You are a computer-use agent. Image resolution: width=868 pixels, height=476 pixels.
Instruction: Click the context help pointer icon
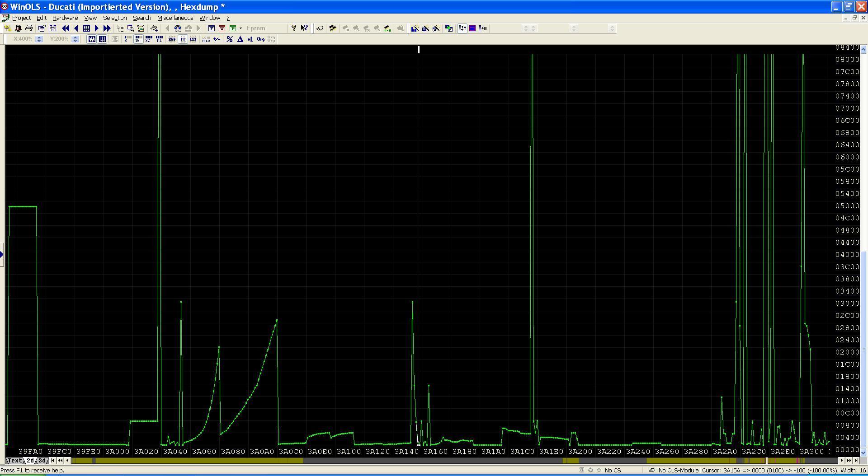(x=304, y=28)
